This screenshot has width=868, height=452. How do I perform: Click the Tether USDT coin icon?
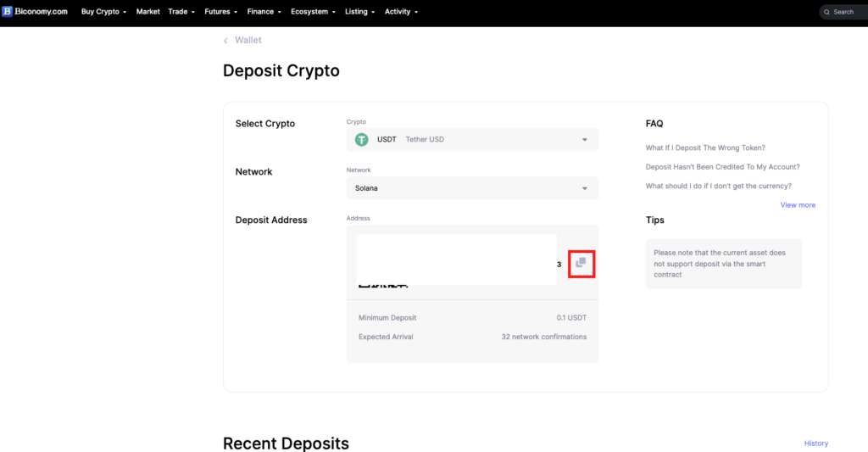361,140
